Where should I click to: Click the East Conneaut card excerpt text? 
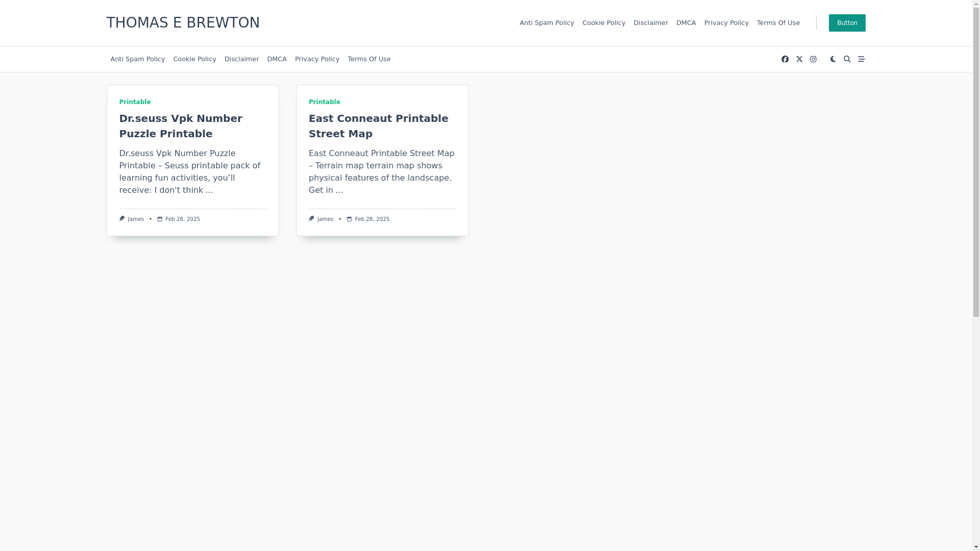(381, 172)
